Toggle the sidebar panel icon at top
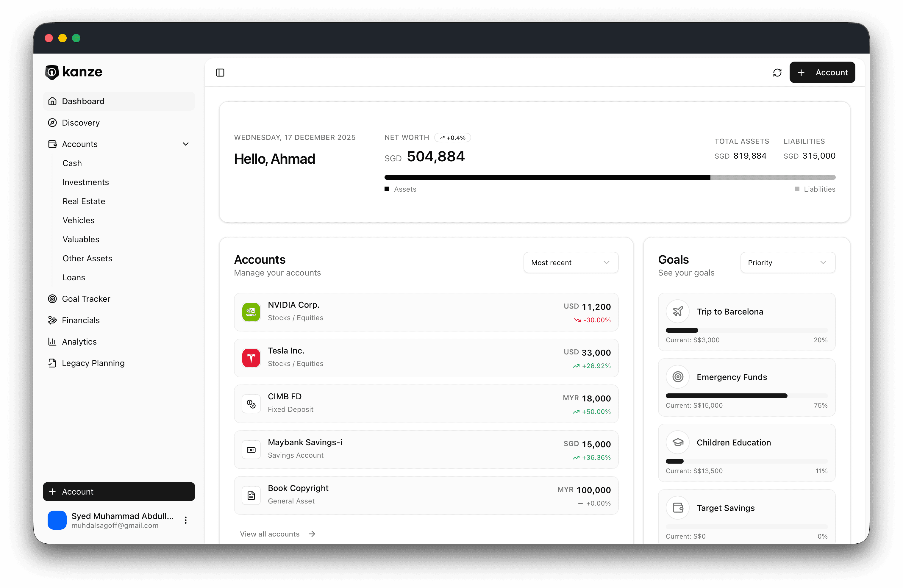The height and width of the screenshot is (588, 903). tap(220, 72)
